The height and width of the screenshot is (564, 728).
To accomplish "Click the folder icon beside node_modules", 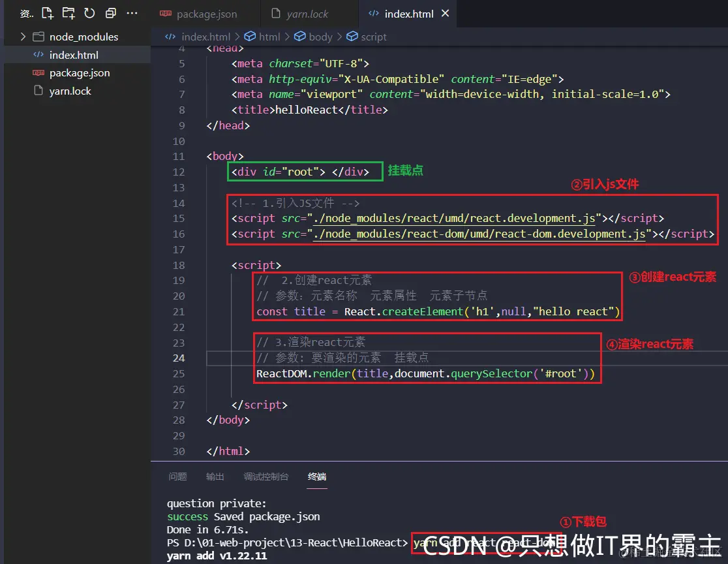I will pos(38,37).
